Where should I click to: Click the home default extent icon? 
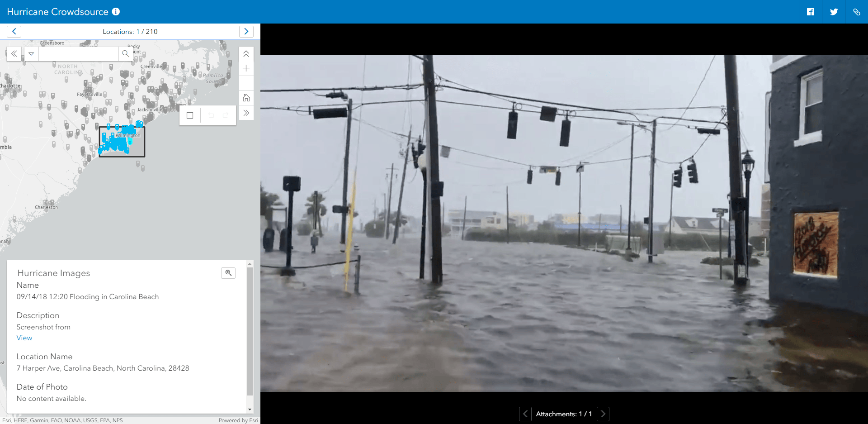[x=246, y=98]
